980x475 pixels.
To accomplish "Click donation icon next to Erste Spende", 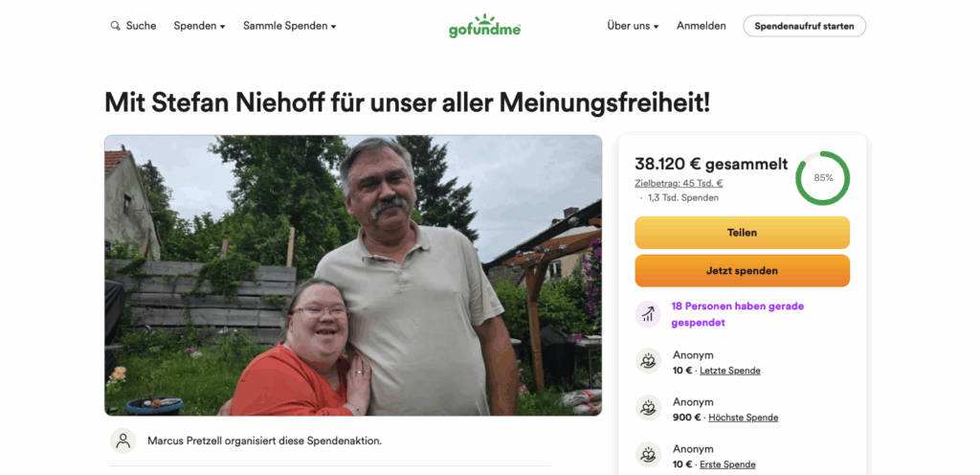I will coord(648,455).
